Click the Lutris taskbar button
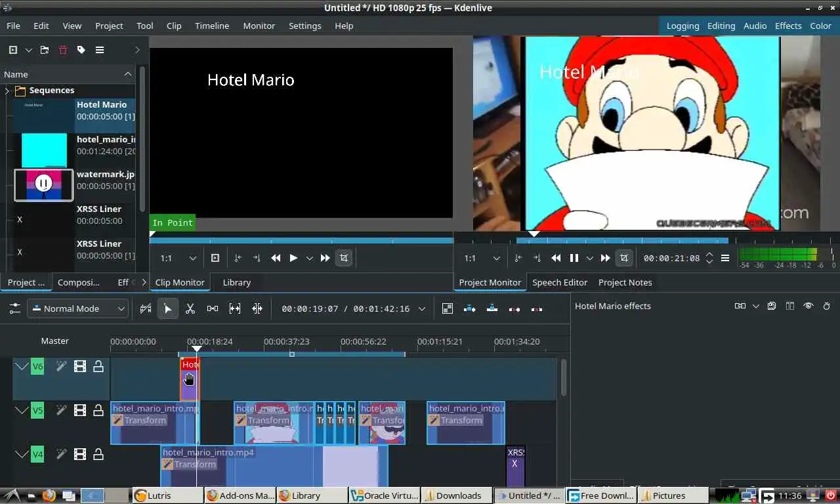The image size is (840, 504). click(167, 495)
